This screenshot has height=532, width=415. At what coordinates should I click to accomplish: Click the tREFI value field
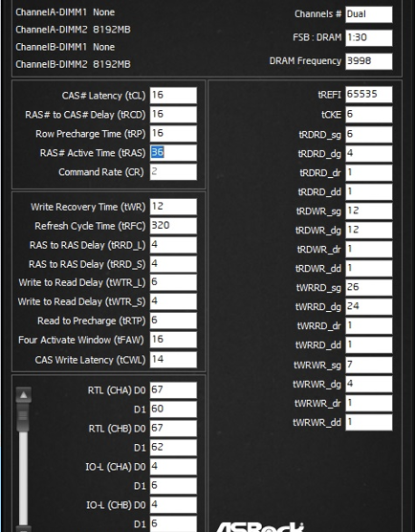pyautogui.click(x=369, y=95)
